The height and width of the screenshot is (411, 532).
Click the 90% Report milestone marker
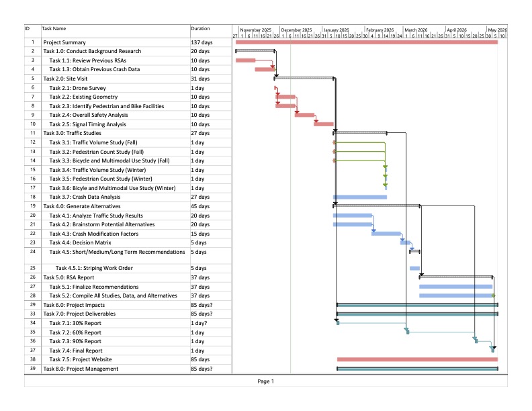click(476, 341)
